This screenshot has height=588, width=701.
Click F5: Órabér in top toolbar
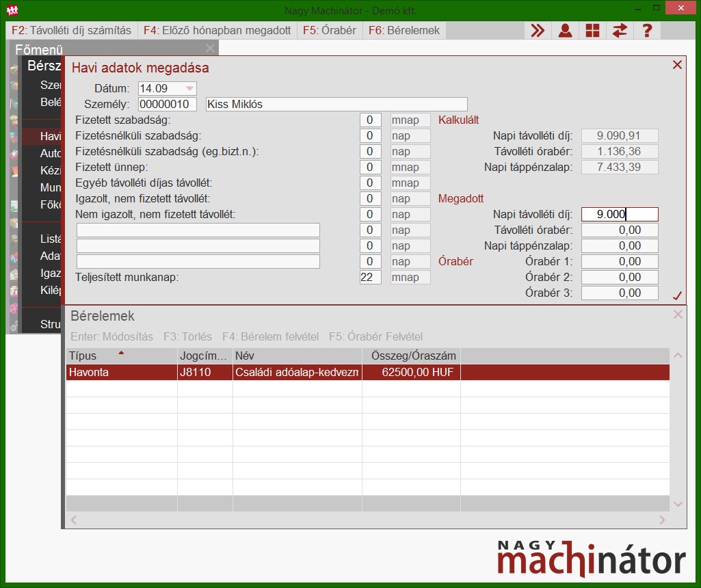[330, 30]
